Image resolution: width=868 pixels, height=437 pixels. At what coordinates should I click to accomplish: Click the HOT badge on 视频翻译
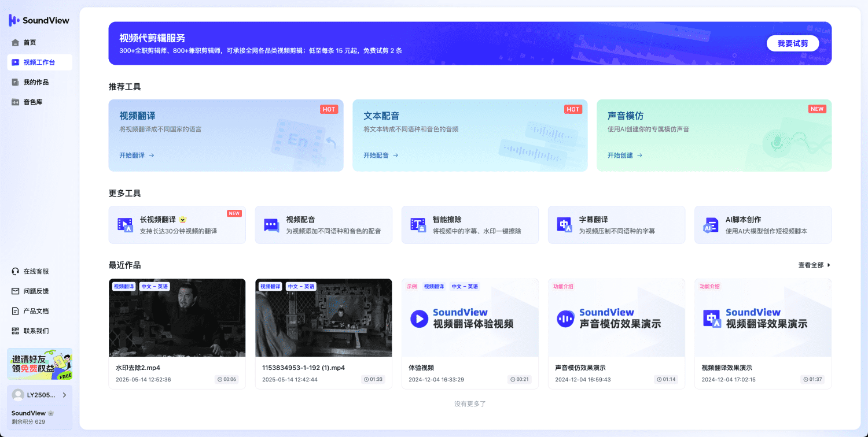329,109
